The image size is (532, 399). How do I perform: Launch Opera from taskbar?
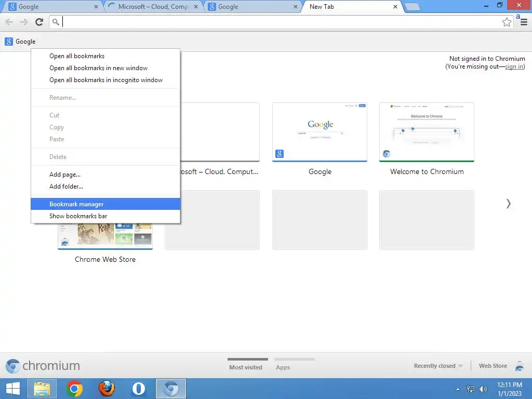tap(138, 389)
